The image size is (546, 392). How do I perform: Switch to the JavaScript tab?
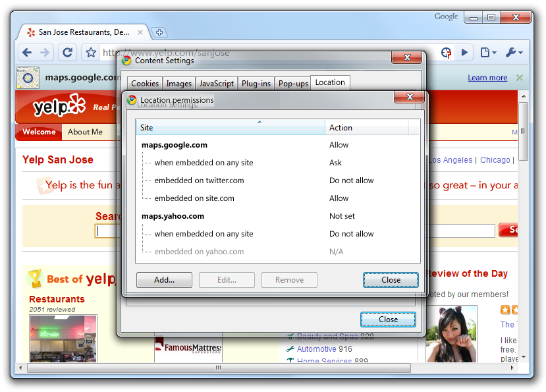coord(216,84)
